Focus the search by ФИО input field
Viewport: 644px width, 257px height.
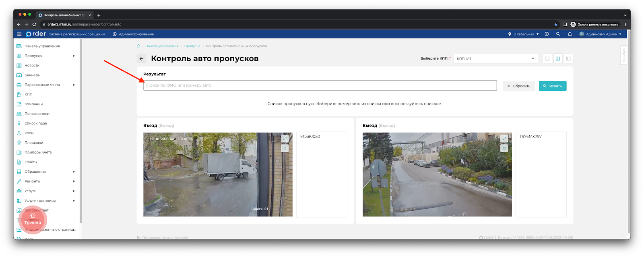tap(320, 85)
